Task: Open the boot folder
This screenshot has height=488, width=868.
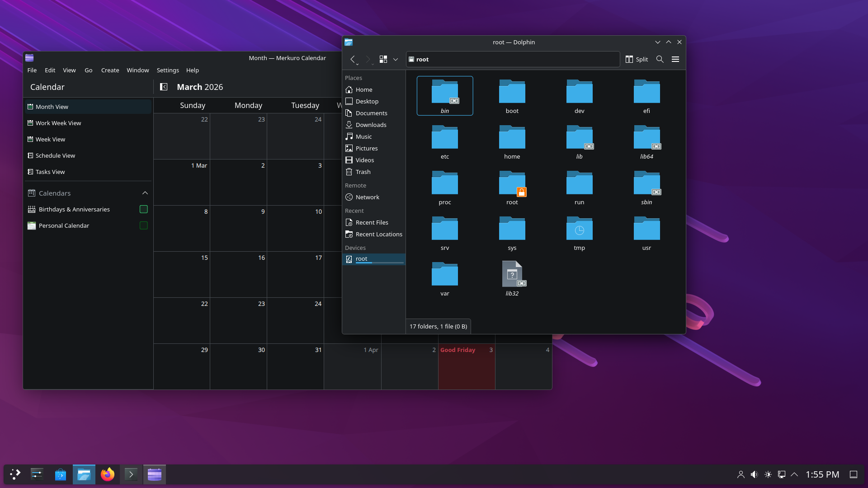Action: pyautogui.click(x=512, y=96)
